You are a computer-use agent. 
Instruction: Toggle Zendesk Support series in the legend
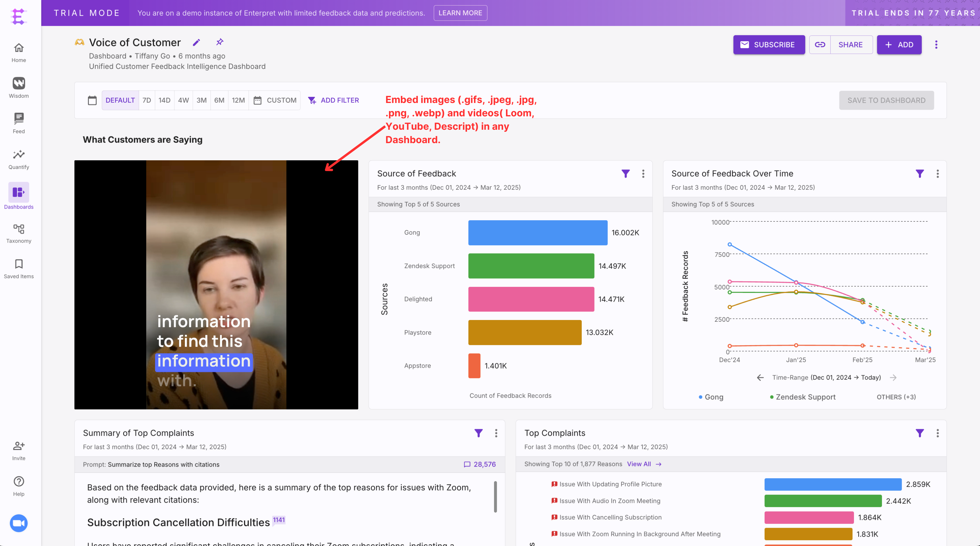pos(802,396)
